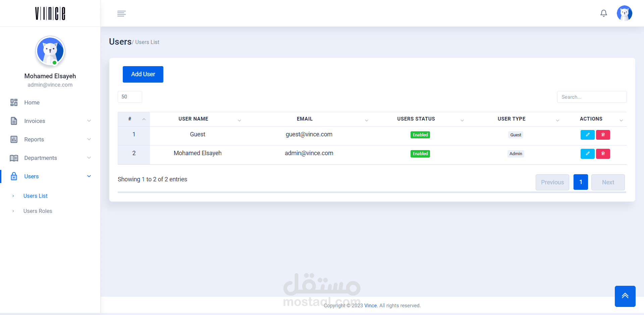The width and height of the screenshot is (644, 315).
Task: Click the Guest row Enabled badge
Action: pos(420,135)
